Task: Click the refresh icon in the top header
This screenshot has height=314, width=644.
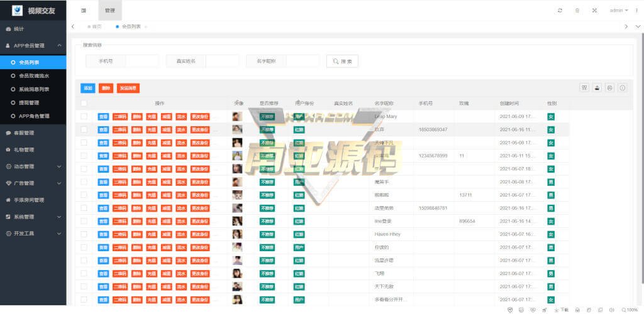Action: 560,10
